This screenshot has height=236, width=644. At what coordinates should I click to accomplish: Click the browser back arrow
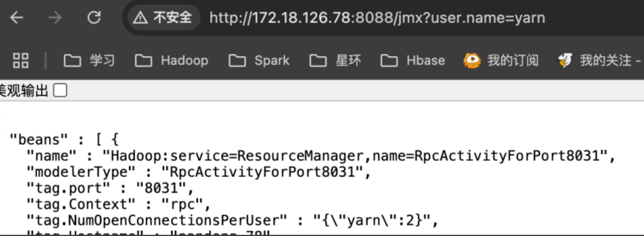tap(17, 17)
